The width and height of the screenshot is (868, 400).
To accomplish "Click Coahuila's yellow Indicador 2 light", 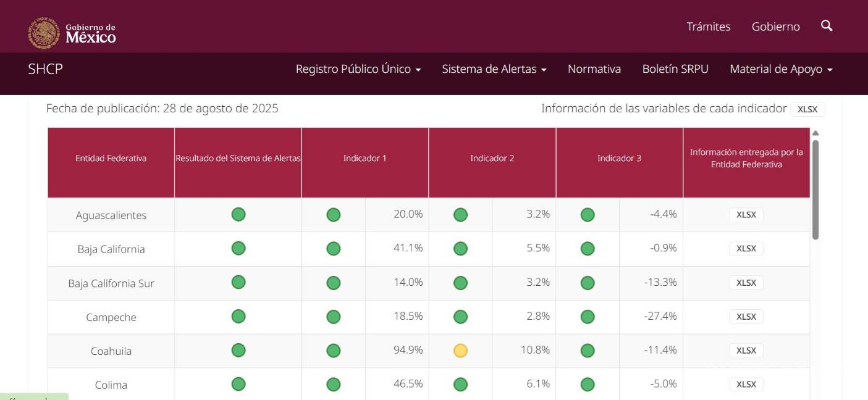I will click(460, 350).
